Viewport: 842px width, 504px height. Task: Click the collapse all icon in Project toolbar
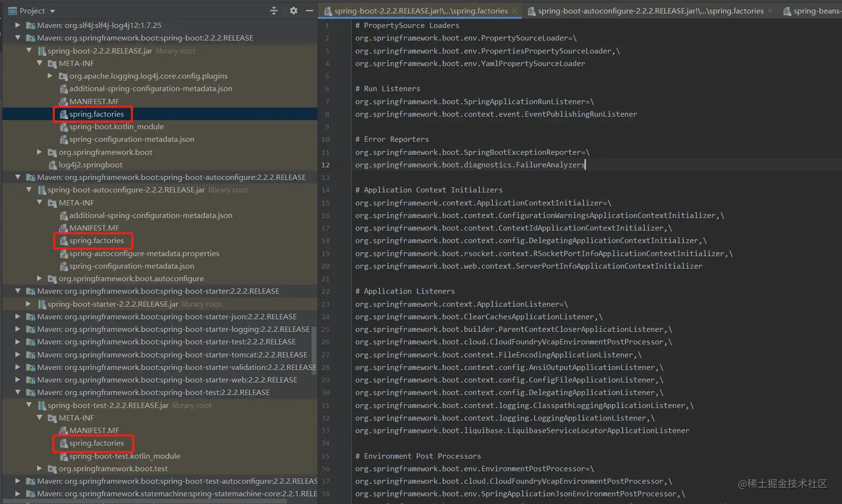(x=273, y=11)
